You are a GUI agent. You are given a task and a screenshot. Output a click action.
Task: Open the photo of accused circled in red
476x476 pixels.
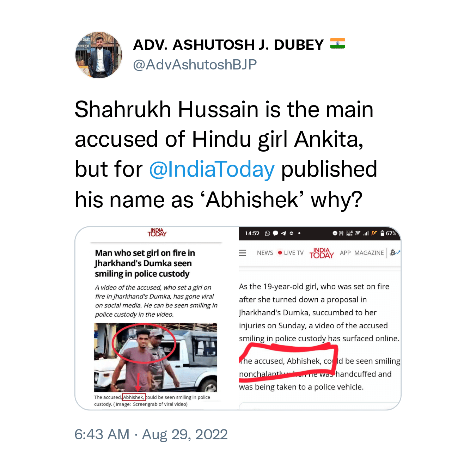(x=155, y=357)
